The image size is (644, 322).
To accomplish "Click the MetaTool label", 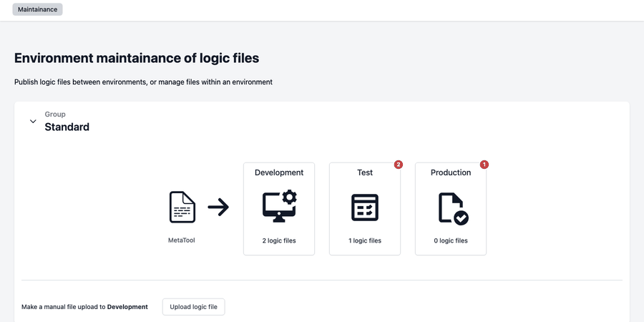I will point(182,240).
